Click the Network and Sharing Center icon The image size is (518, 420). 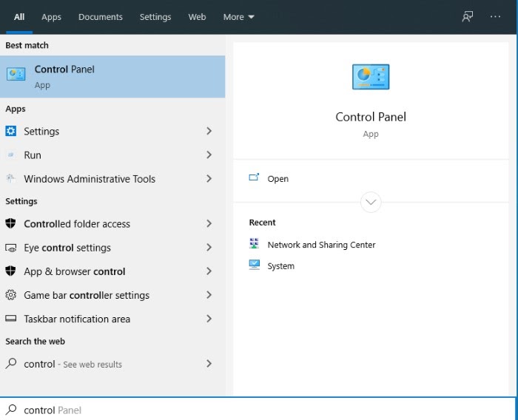pyautogui.click(x=255, y=244)
